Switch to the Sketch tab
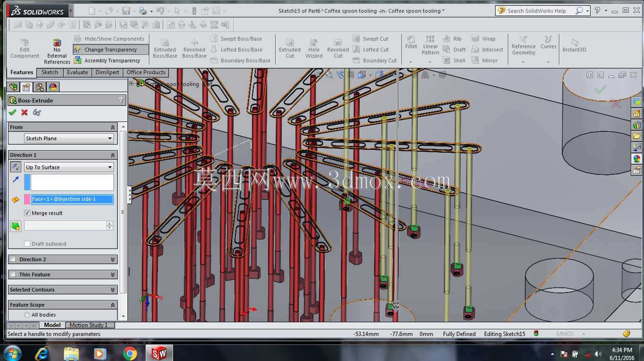The height and width of the screenshot is (361, 644). coord(50,72)
